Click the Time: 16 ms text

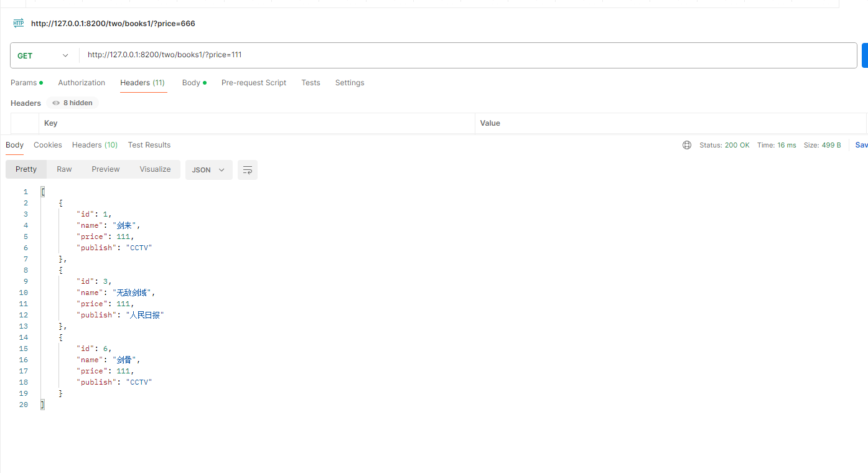[x=777, y=145]
